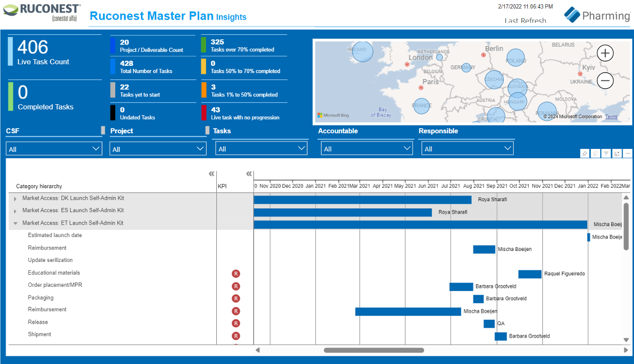
Task: Click the red R KPI icon for Release
Action: (x=236, y=324)
